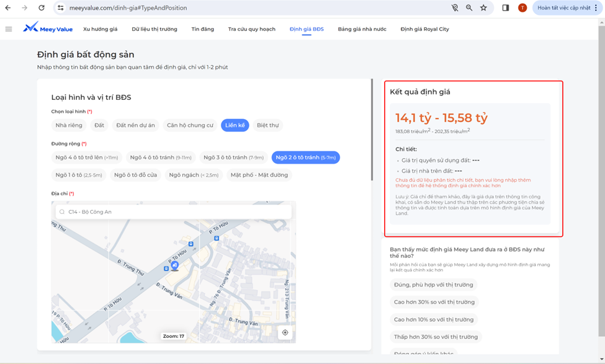Open the Chrome three-dot menu
This screenshot has height=364, width=605.
[596, 8]
